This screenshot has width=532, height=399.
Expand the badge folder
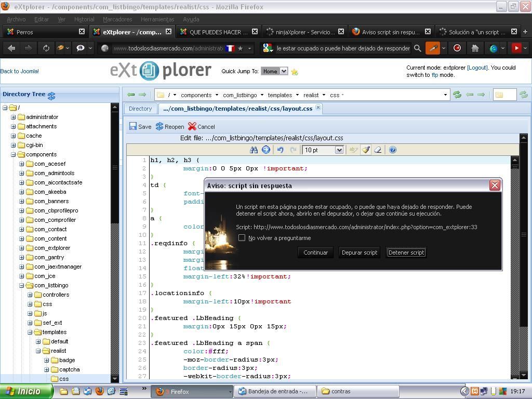46,361
